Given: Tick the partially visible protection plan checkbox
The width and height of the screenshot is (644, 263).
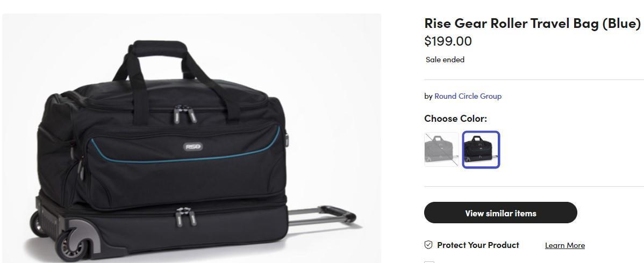Looking at the screenshot, I should click(x=428, y=262).
